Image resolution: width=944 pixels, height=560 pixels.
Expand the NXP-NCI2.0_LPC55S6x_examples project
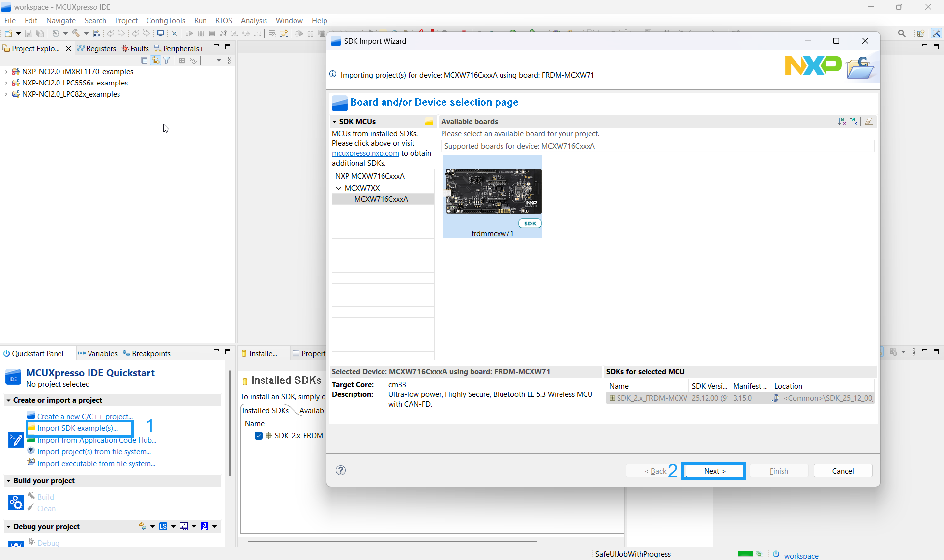[5, 83]
